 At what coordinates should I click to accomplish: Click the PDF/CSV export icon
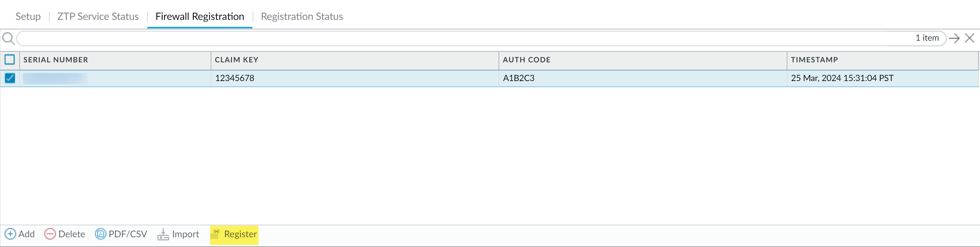point(100,234)
